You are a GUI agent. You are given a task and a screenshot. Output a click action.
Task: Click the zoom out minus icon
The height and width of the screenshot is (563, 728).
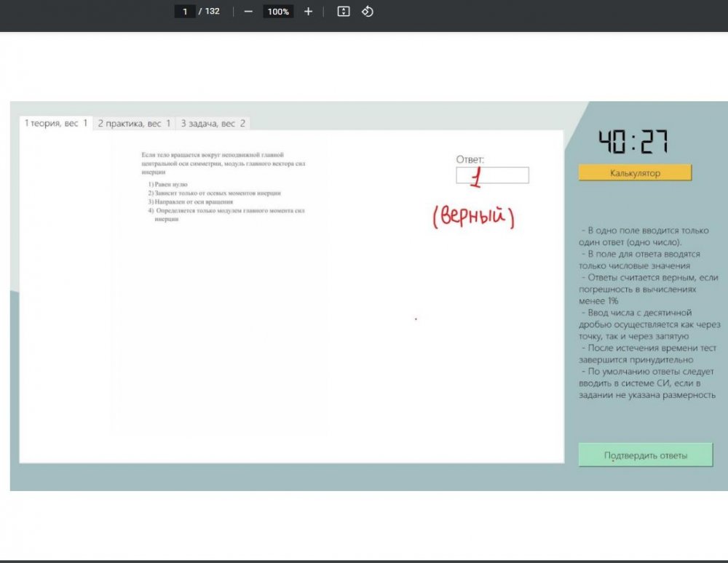point(248,12)
